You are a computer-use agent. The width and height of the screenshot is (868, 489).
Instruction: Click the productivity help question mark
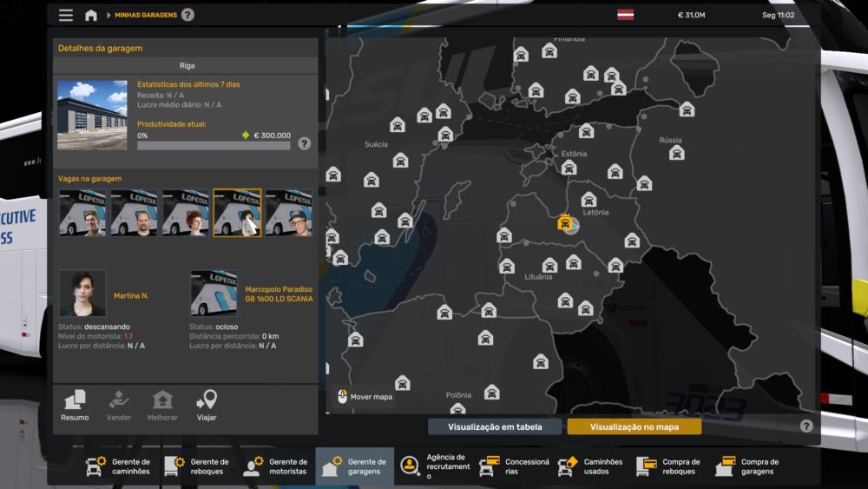[304, 143]
